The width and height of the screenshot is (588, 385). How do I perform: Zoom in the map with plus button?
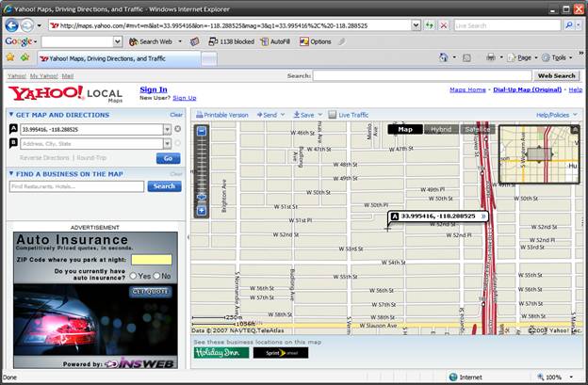(x=202, y=211)
